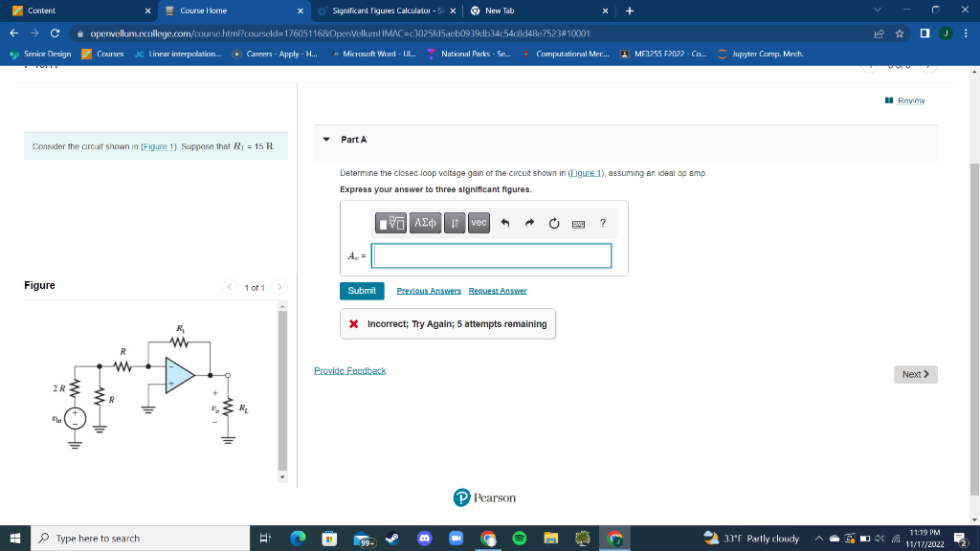Screen dimensions: 980x551
Task: Show the previous figure with arrow
Action: pyautogui.click(x=230, y=287)
